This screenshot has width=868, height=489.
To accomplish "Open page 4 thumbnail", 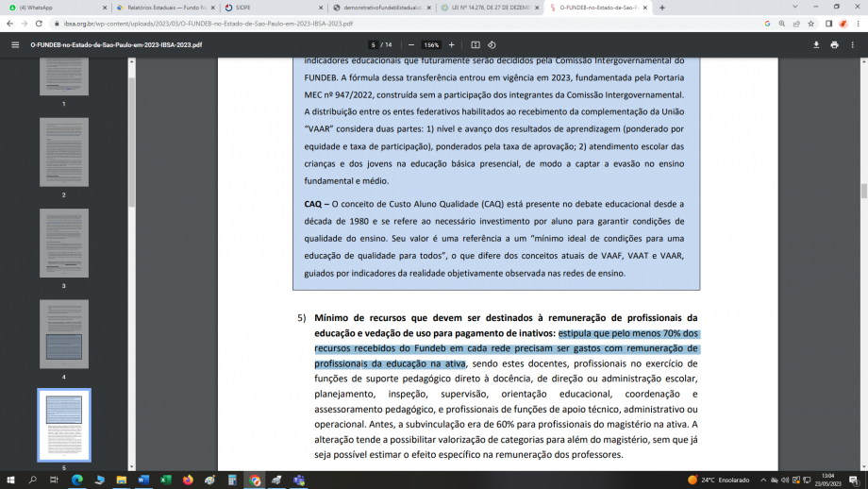I will click(x=63, y=334).
